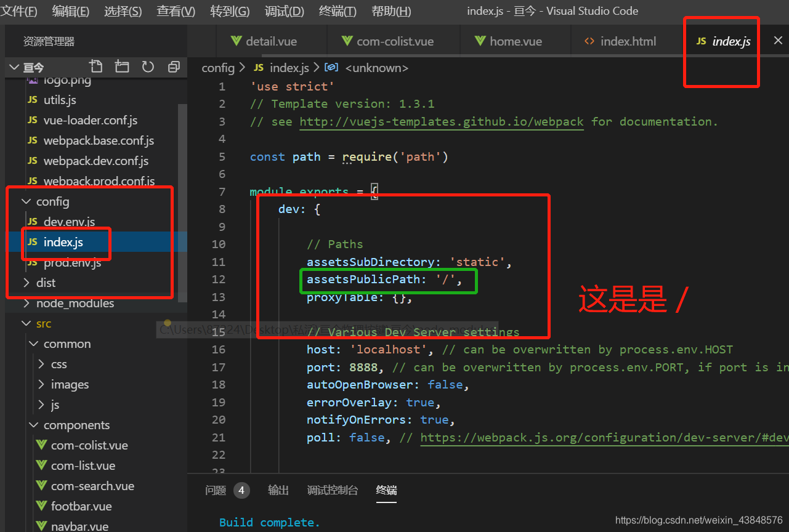Viewport: 789px width, 532px height.
Task: Click the 资源管理器 explorer title
Action: point(49,41)
